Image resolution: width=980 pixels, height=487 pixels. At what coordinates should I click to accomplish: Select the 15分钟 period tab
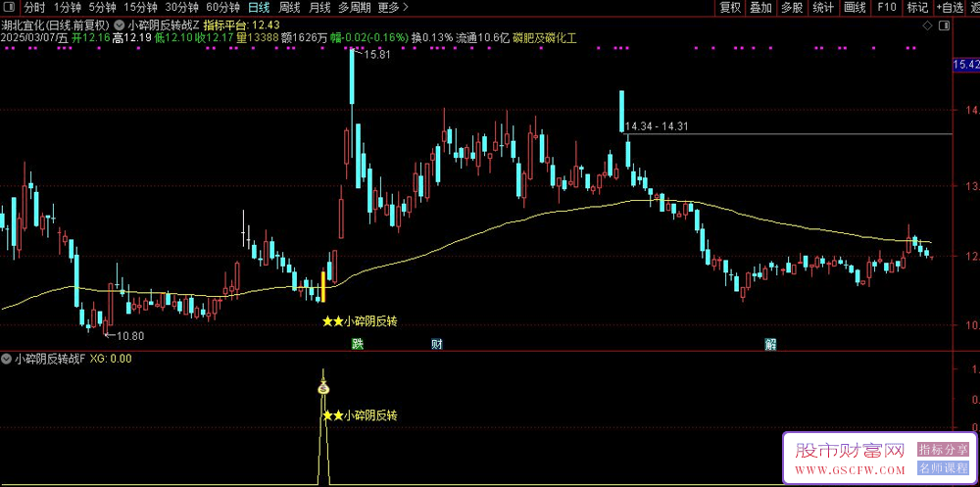[140, 8]
